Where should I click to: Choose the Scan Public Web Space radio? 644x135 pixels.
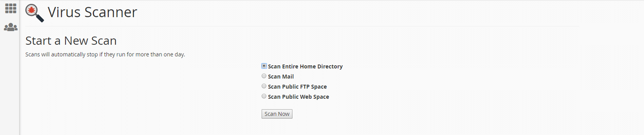coord(264,96)
